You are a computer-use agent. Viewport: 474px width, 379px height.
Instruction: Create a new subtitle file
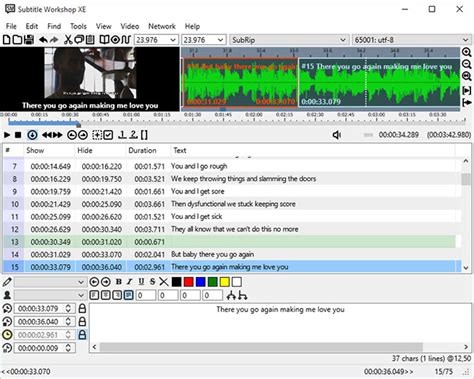click(7, 40)
